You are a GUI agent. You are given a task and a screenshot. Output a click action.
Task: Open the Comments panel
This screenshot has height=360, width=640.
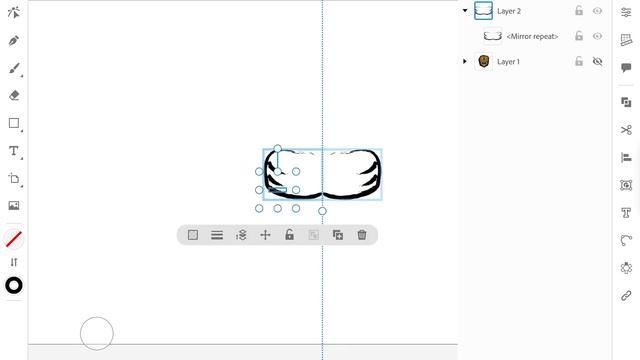pyautogui.click(x=626, y=67)
